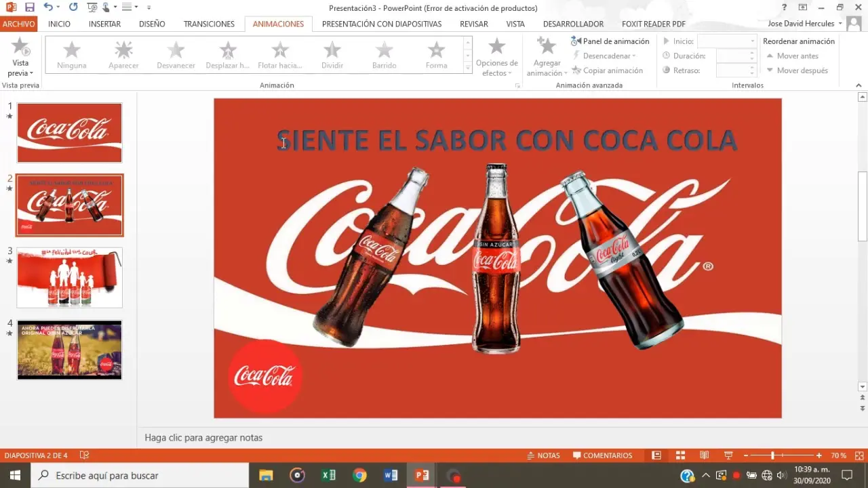
Task: Open the Vista previa animation preview
Action: pyautogui.click(x=20, y=57)
